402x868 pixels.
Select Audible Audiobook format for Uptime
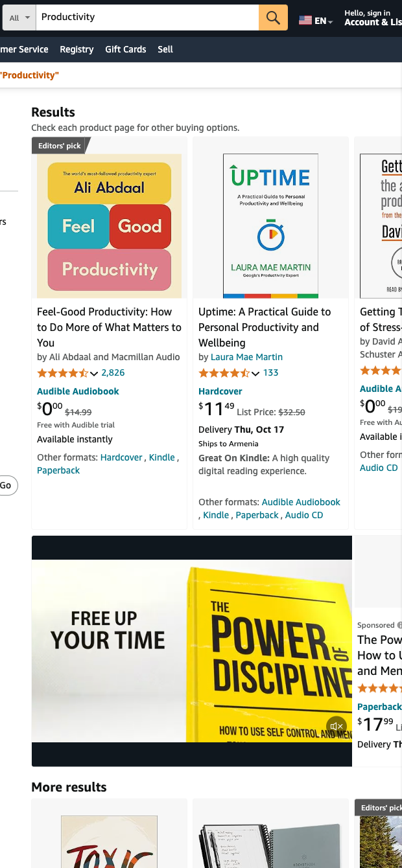pyautogui.click(x=301, y=502)
